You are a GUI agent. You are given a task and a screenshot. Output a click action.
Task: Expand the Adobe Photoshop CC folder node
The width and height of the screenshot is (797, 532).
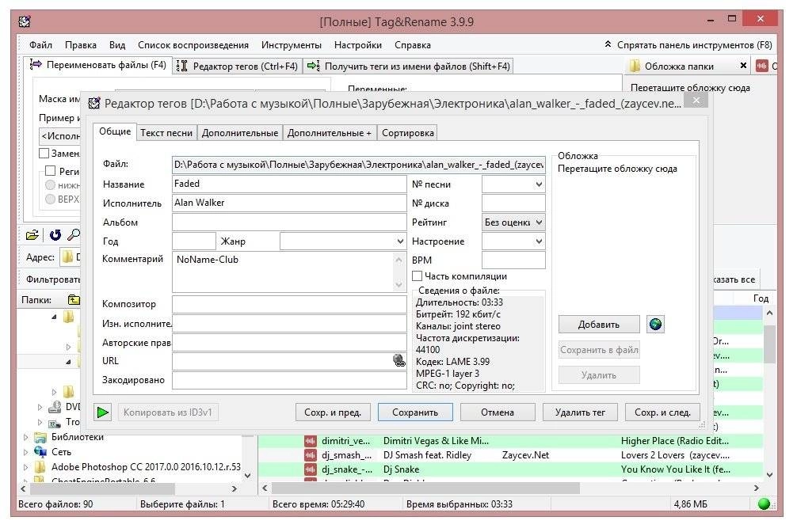(x=26, y=466)
